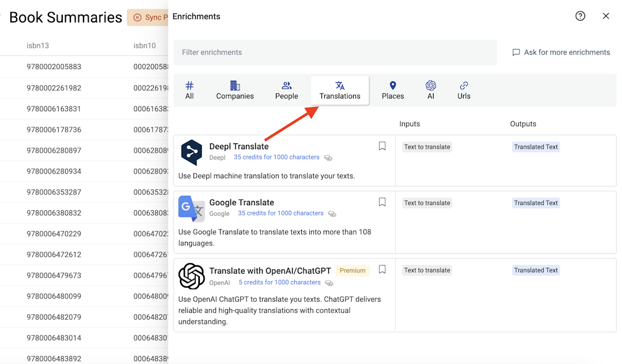Bookmark the Google Translate enrichment
The height and width of the screenshot is (364, 622).
[382, 203]
